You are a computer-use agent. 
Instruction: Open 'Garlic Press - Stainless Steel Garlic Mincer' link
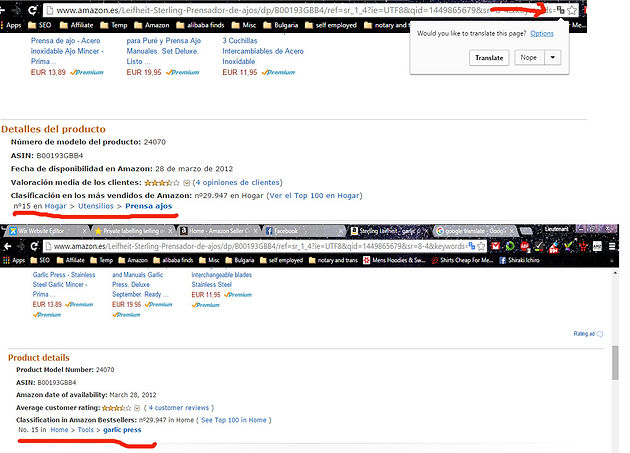coord(64,285)
